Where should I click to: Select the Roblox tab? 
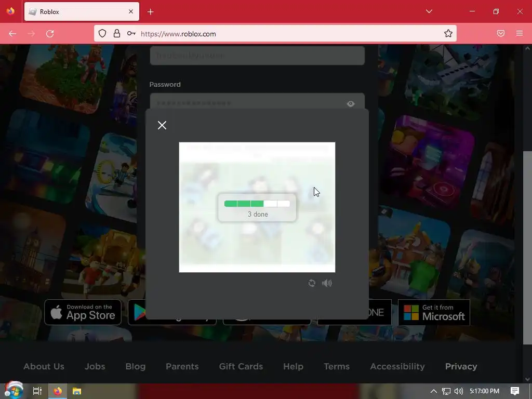coord(82,12)
